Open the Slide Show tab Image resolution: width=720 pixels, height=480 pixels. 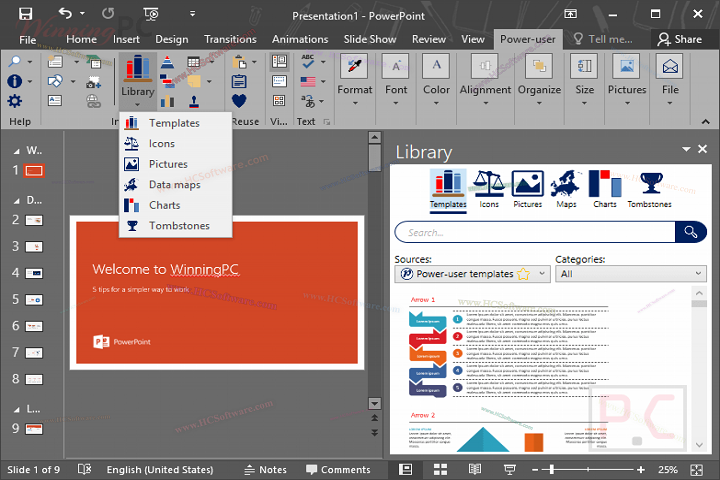click(x=370, y=40)
